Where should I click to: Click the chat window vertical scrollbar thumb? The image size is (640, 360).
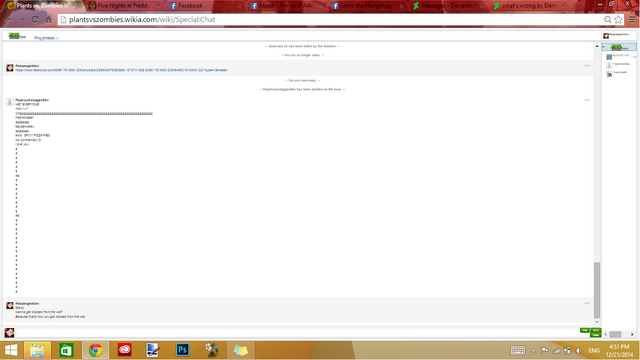(597, 290)
